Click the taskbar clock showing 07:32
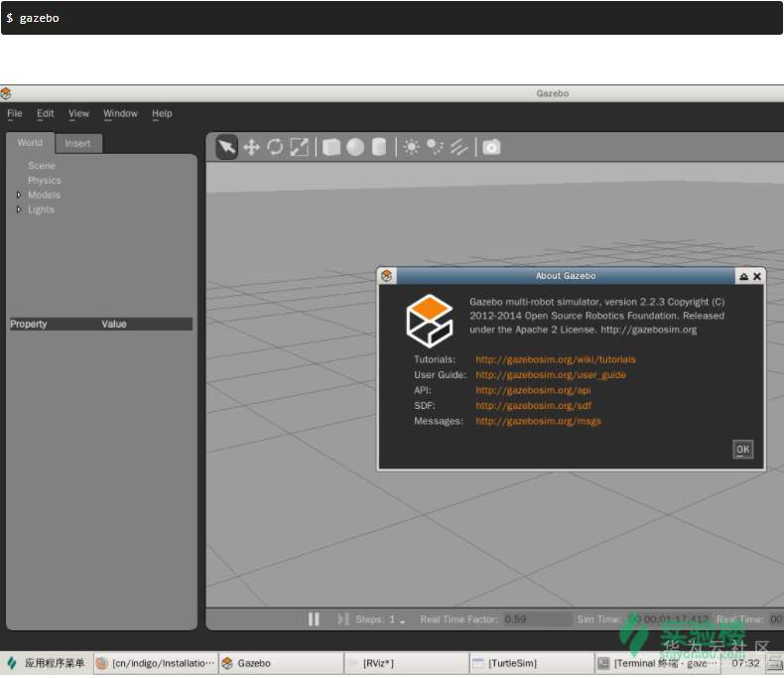This screenshot has width=784, height=678. (x=745, y=663)
